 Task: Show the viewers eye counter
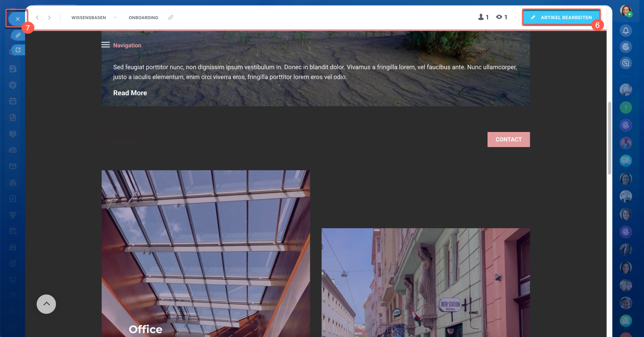pos(501,18)
